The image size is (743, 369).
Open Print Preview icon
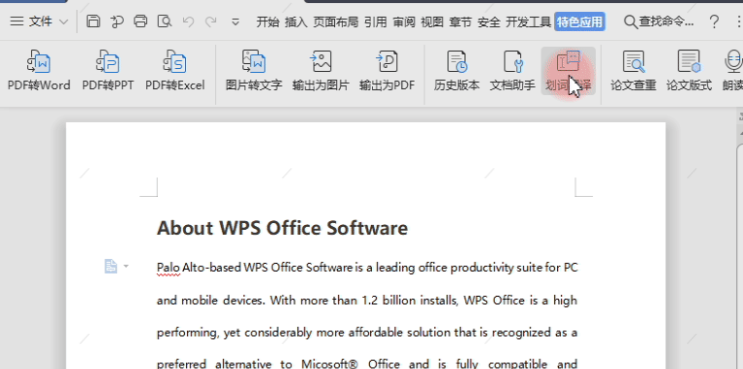(x=164, y=21)
